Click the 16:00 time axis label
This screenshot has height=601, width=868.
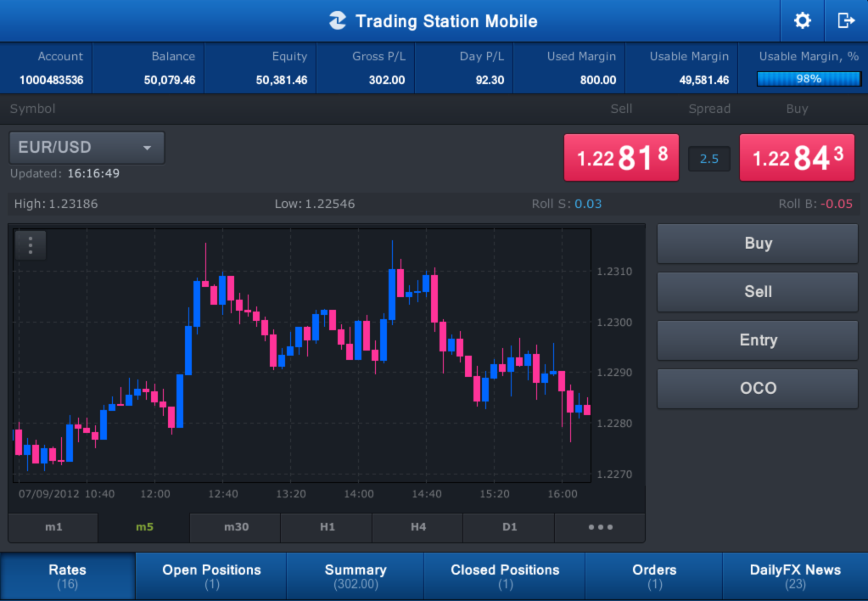pyautogui.click(x=563, y=493)
